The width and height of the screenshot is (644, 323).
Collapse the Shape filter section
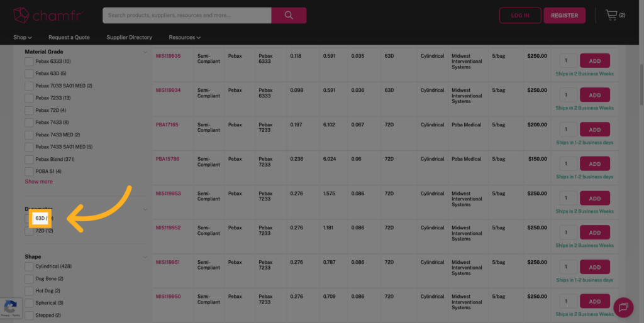coord(145,257)
